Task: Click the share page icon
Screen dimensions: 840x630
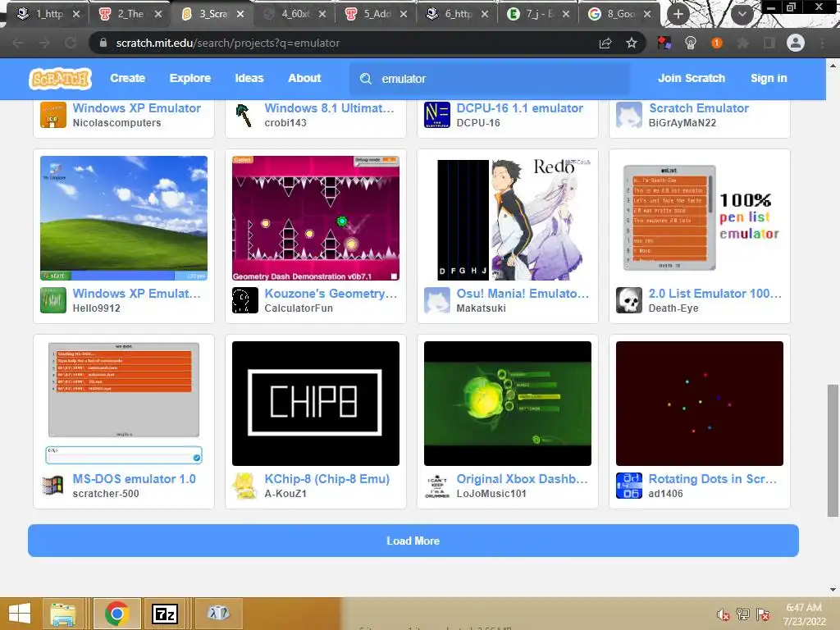Action: click(x=605, y=43)
